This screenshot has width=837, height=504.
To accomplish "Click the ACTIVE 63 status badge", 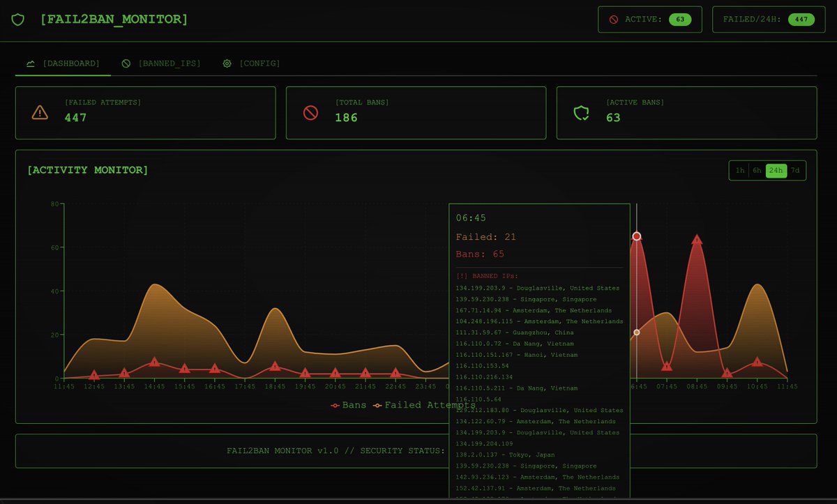I will [649, 20].
